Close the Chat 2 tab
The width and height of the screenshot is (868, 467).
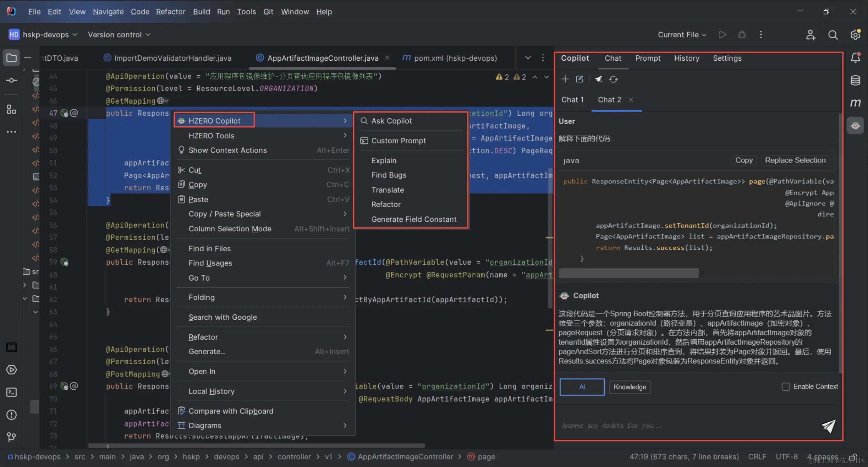coord(631,100)
